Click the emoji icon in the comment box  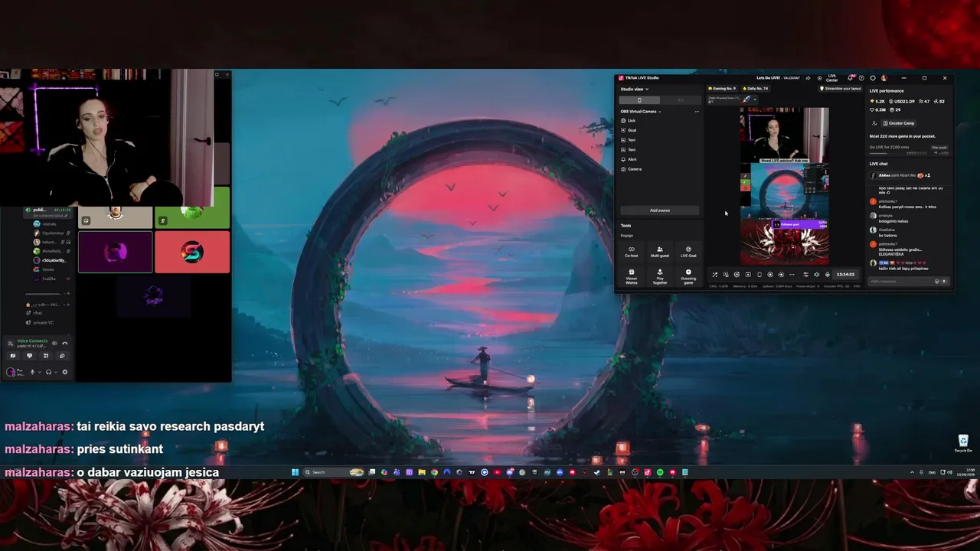[x=937, y=282]
